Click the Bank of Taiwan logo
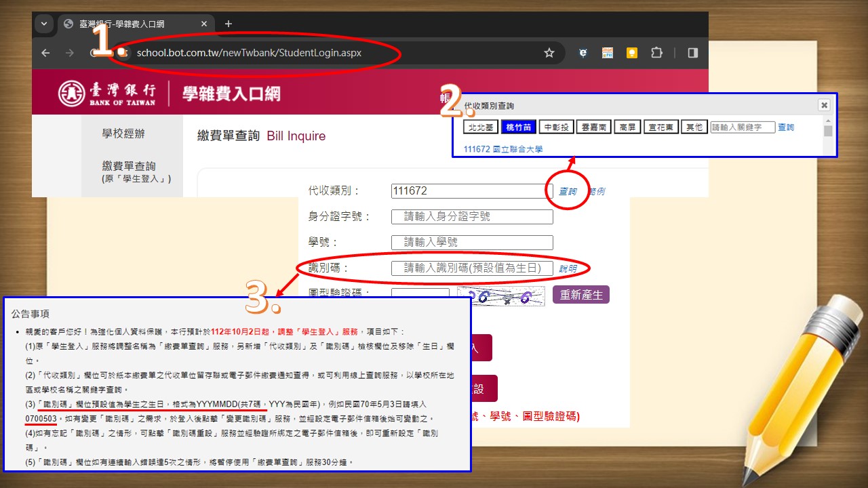This screenshot has width=868, height=488. point(108,94)
